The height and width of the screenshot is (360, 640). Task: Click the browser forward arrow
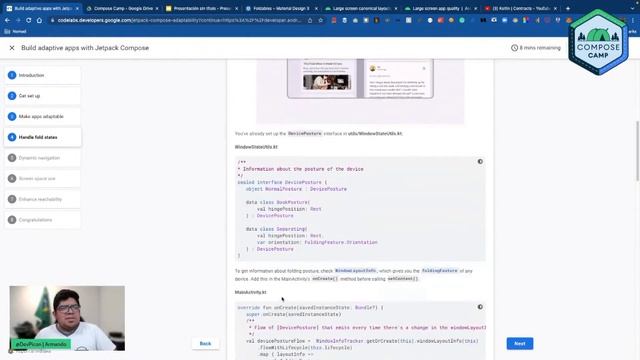click(18, 20)
